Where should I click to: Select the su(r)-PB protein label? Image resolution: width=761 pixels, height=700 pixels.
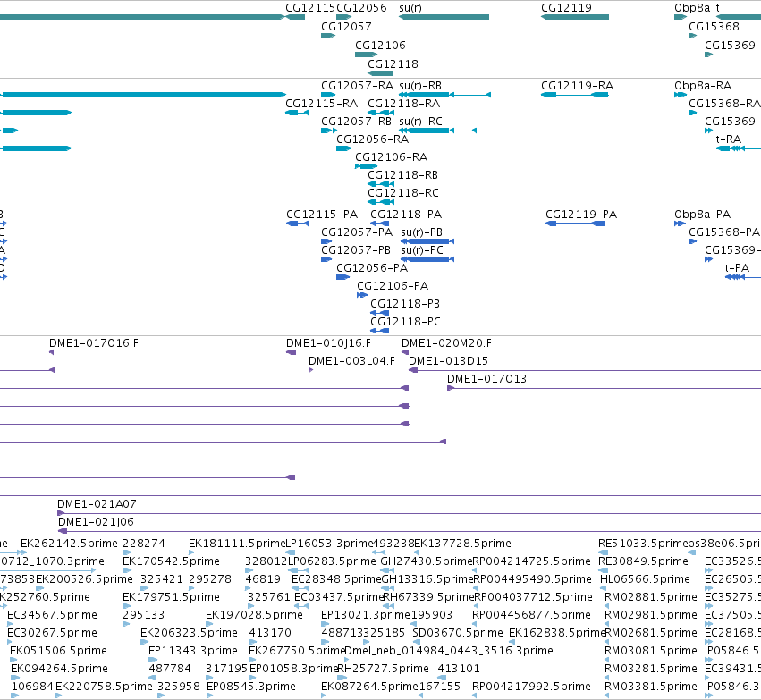[422, 232]
